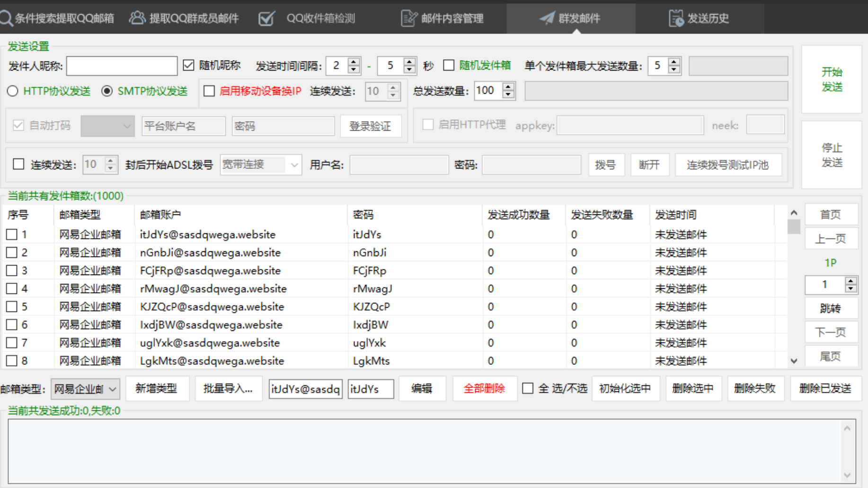The image size is (868, 488).
Task: Toggle the 随机昵称 checkbox
Action: tap(188, 65)
